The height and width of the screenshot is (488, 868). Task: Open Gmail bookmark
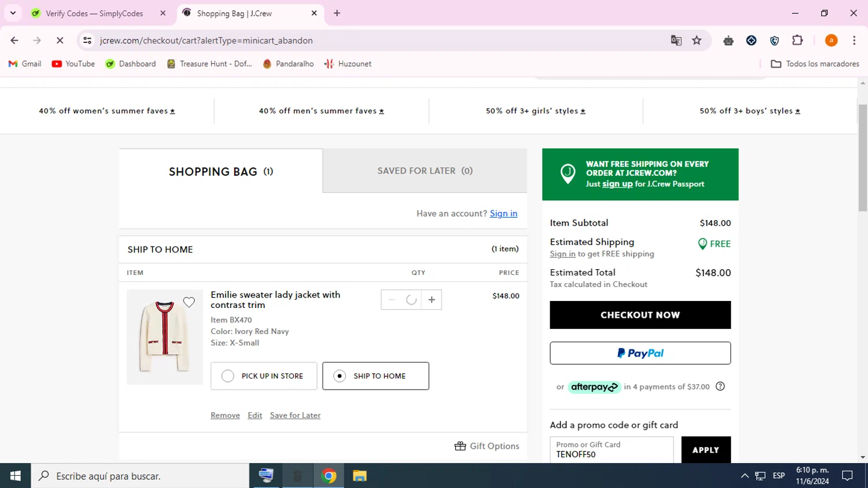point(25,64)
